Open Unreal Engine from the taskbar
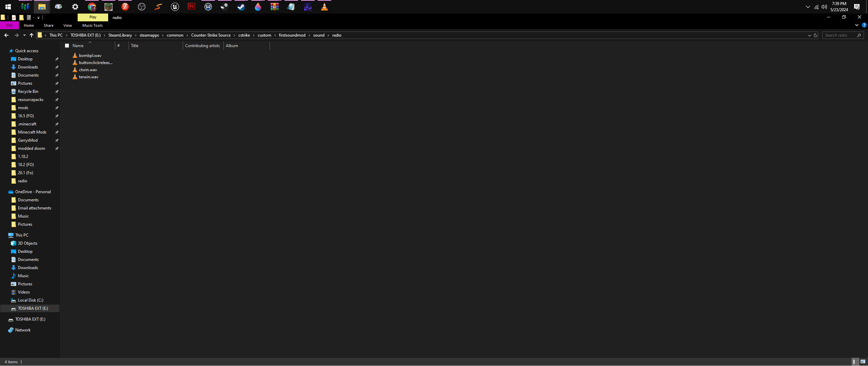This screenshot has width=868, height=366. [x=175, y=6]
